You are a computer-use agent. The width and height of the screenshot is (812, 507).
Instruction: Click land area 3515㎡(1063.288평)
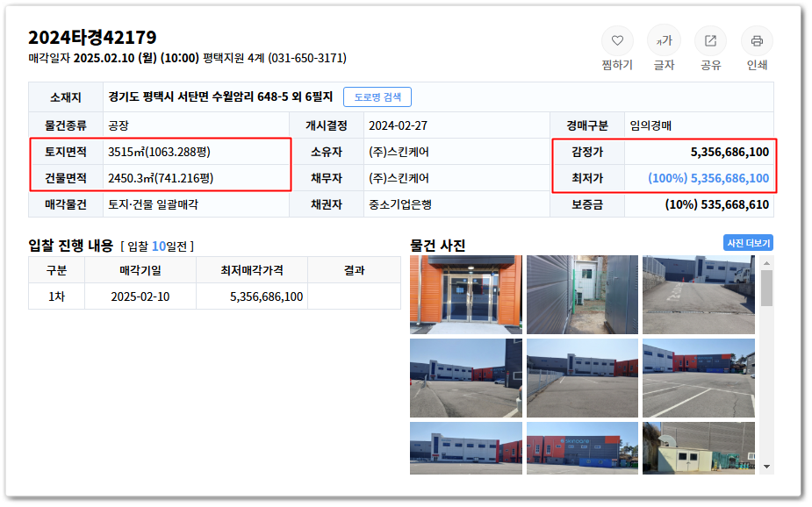[x=159, y=152]
